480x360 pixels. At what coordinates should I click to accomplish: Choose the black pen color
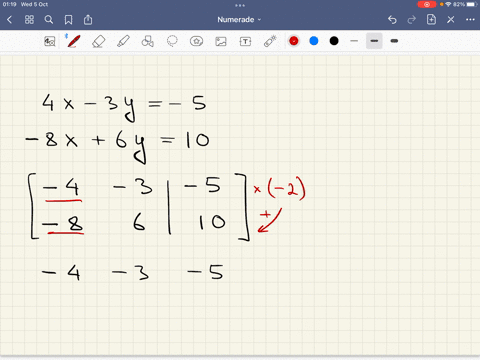pos(334,41)
